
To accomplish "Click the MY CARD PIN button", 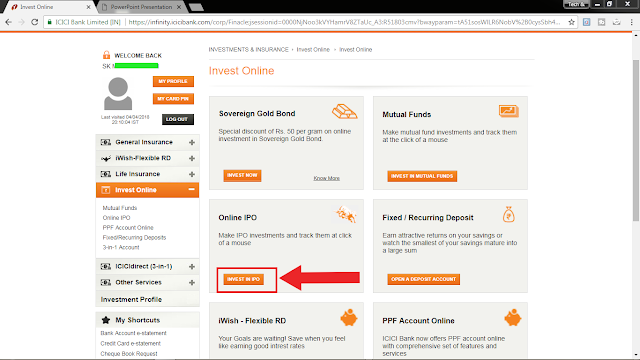I will (173, 99).
